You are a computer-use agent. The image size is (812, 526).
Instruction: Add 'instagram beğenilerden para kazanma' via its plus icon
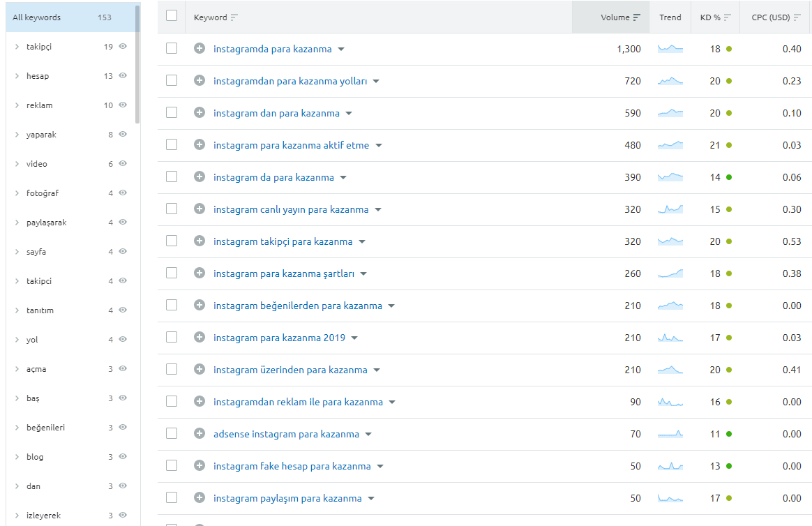pyautogui.click(x=200, y=305)
